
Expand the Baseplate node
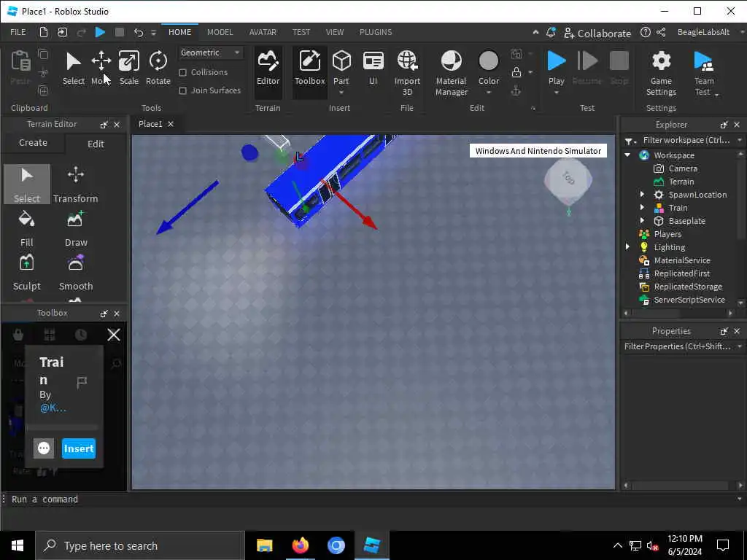point(642,220)
